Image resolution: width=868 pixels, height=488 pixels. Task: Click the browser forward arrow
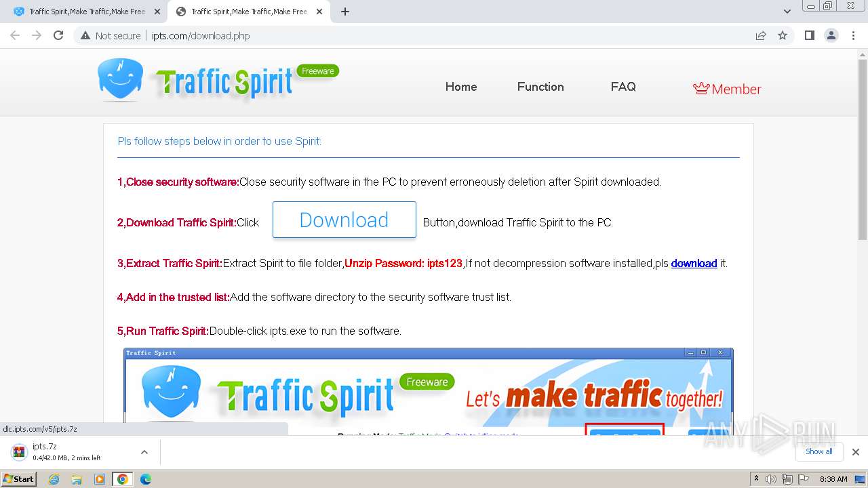coord(37,35)
